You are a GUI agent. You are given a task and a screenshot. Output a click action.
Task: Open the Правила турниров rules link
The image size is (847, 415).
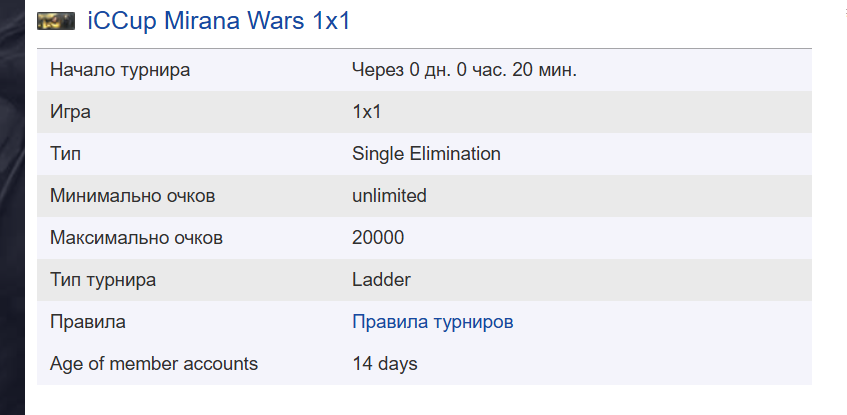(433, 322)
